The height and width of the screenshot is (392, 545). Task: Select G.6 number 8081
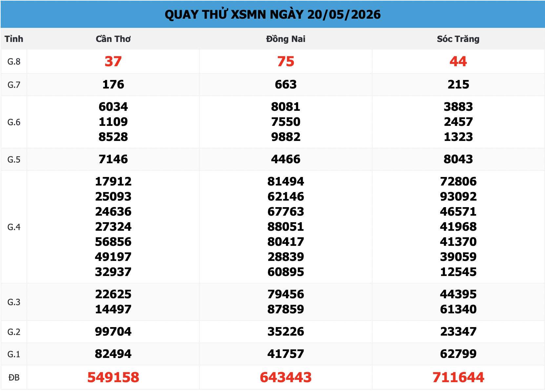286,107
